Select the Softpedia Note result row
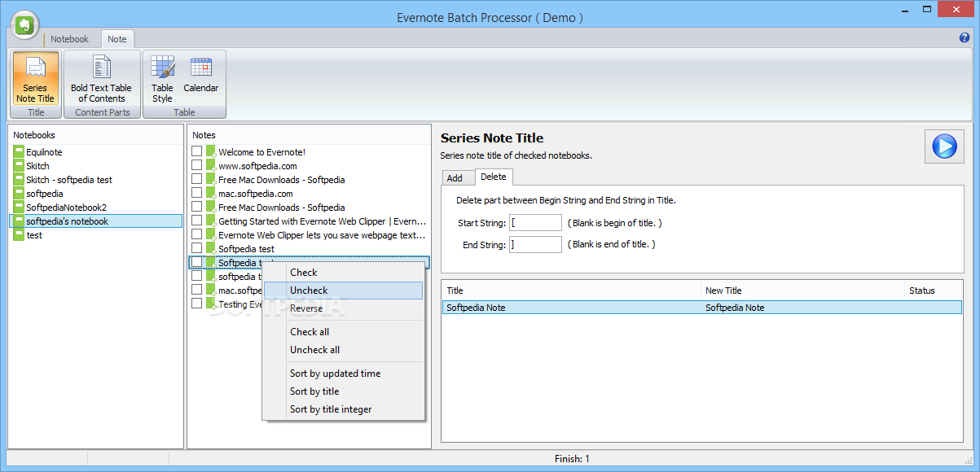The height and width of the screenshot is (472, 980). (702, 308)
